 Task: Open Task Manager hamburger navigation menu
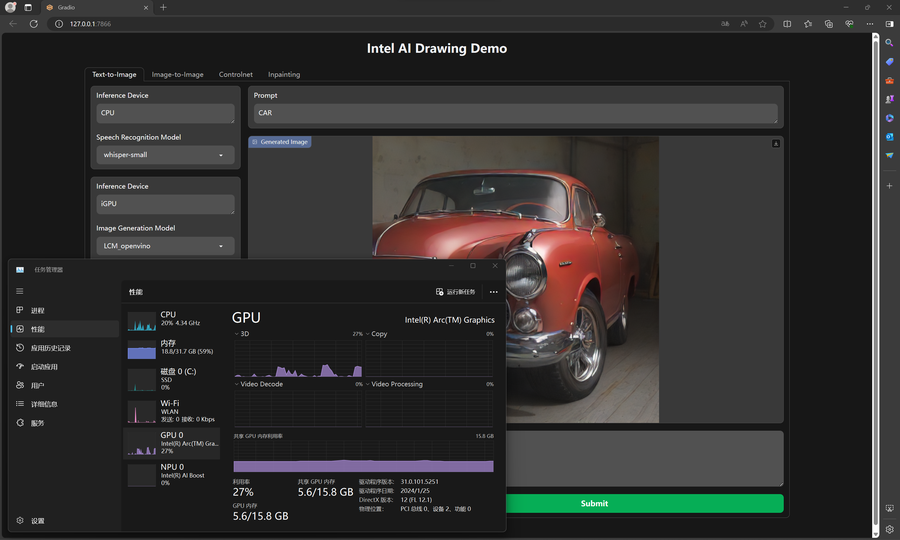pyautogui.click(x=19, y=291)
